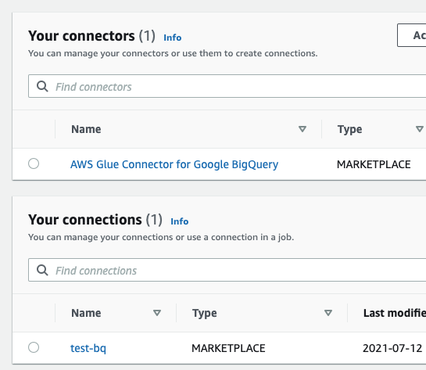Click the Find connectors search field
426x370 pixels.
(x=227, y=86)
